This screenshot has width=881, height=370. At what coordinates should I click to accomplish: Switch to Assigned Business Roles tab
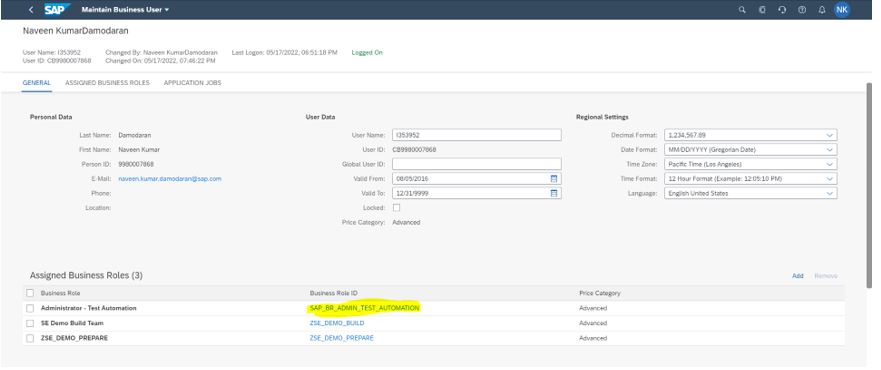(x=107, y=83)
